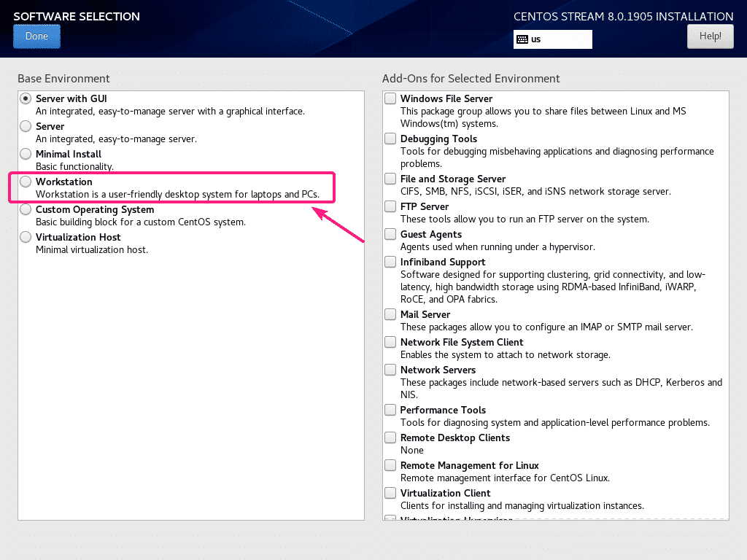The image size is (747, 560).
Task: Choose the Server environment
Action: click(26, 125)
